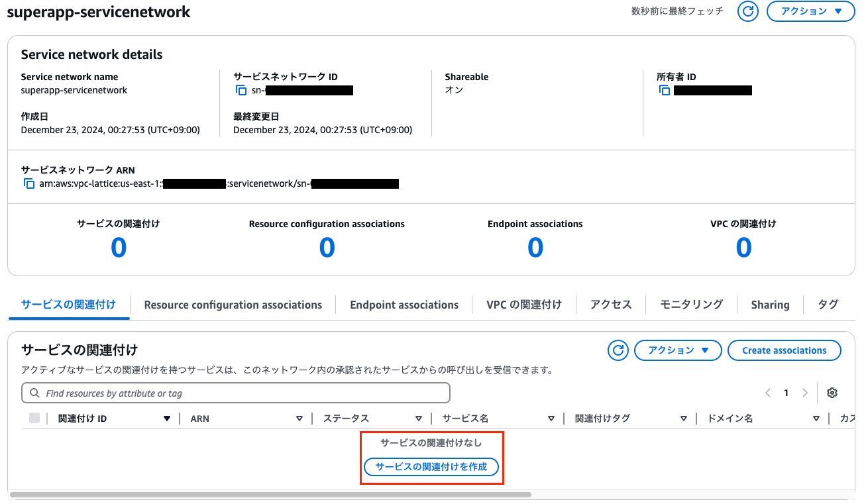Select the Service network name value
The height and width of the screenshot is (504, 866).
pos(74,90)
